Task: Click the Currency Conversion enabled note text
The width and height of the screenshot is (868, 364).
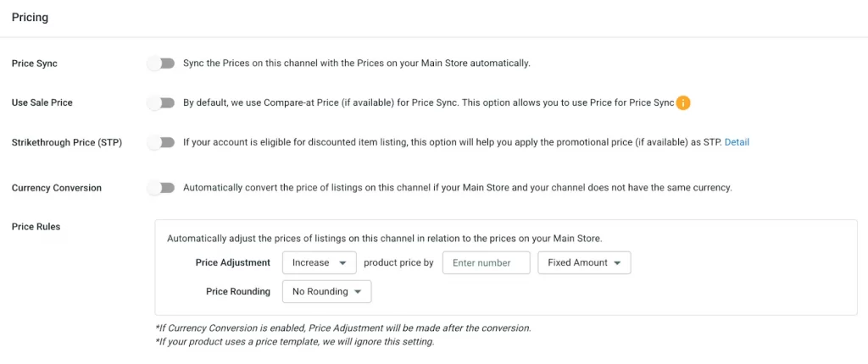Action: click(343, 328)
